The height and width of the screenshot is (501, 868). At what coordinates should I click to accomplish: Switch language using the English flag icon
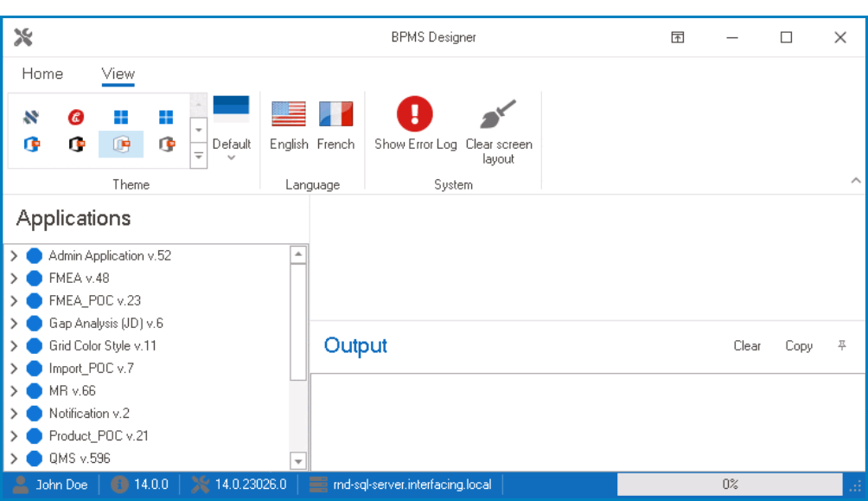click(x=289, y=114)
